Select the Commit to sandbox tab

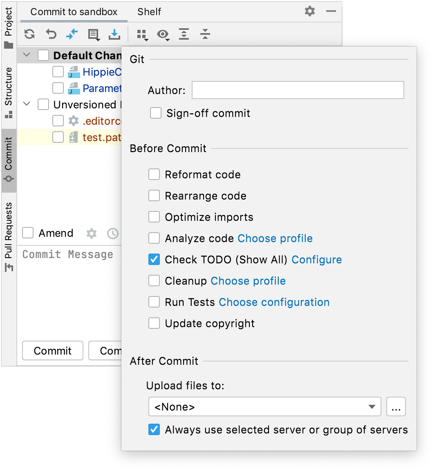[x=74, y=12]
